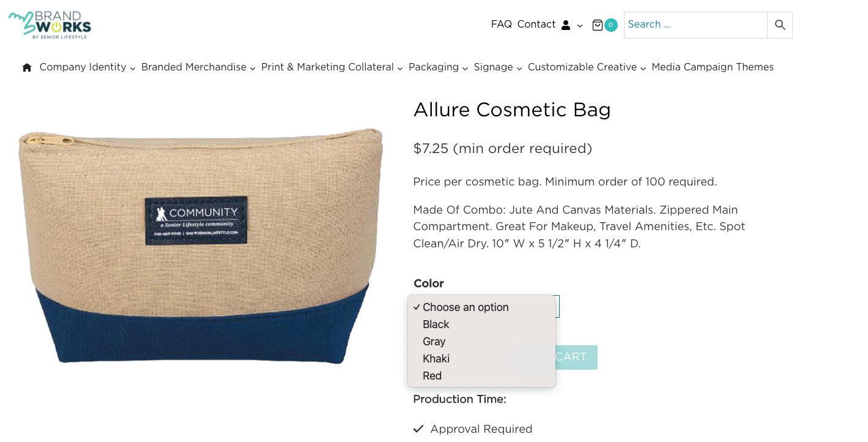The width and height of the screenshot is (868, 442).
Task: Click the cart item count badge
Action: (610, 25)
